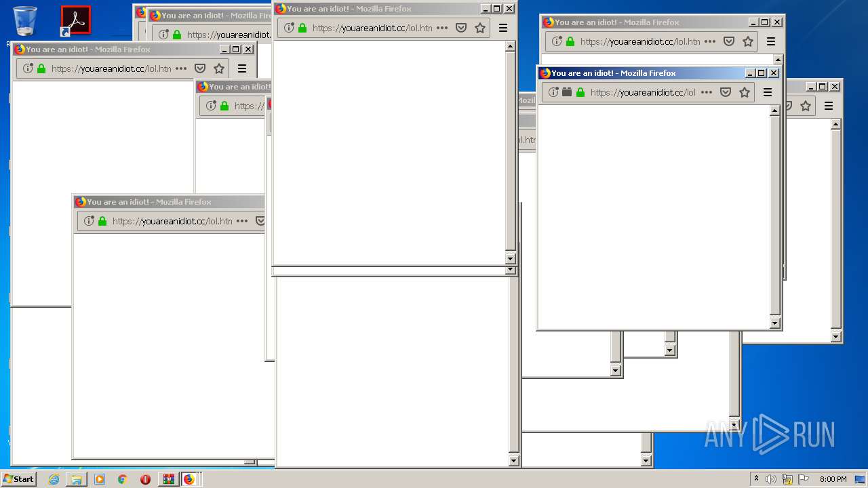The width and height of the screenshot is (868, 488).
Task: Save to Pocket in window below Recycle Bin
Action: coord(200,68)
